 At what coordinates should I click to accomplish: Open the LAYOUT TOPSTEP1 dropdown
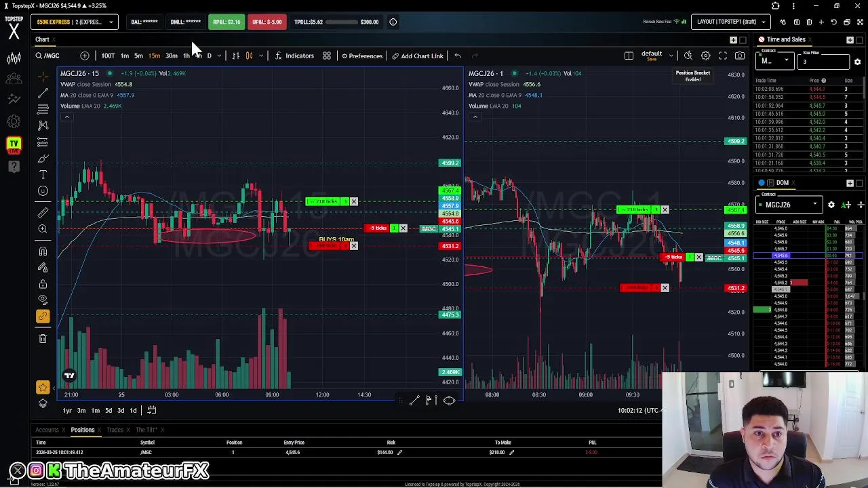tap(731, 22)
